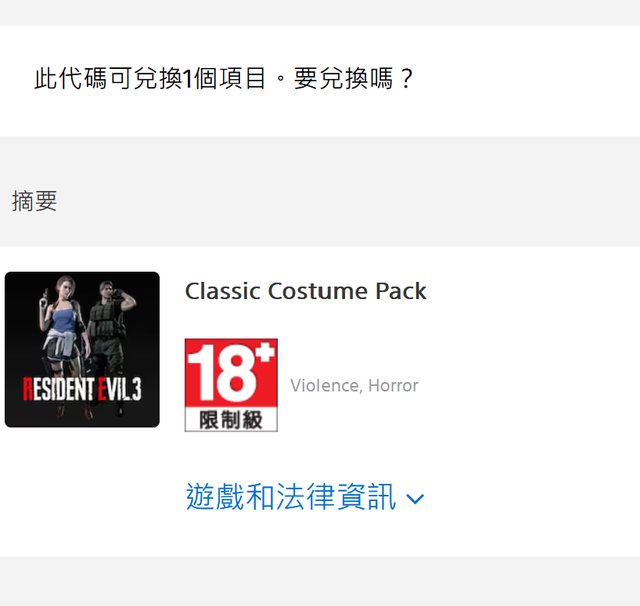This screenshot has height=606, width=640.
Task: Click the downward chevron beside 遊戲和法律資訊
Action: tap(416, 499)
